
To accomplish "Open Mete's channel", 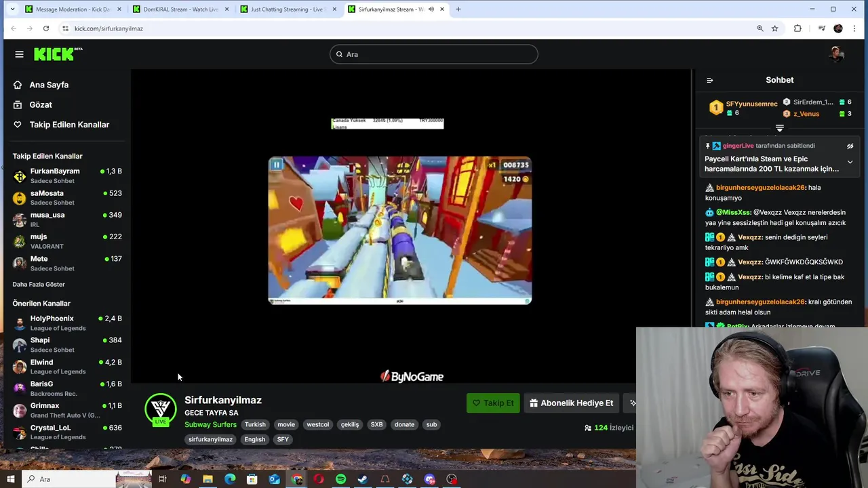I will click(x=67, y=263).
